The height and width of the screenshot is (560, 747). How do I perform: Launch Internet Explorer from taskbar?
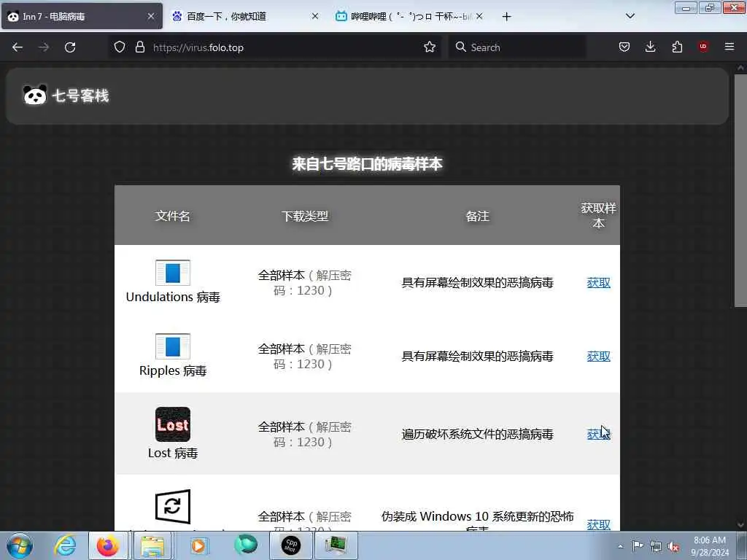65,545
